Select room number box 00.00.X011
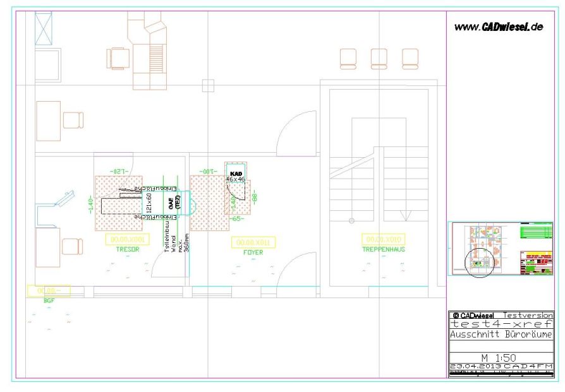This screenshot has height=392, width=565. (253, 242)
